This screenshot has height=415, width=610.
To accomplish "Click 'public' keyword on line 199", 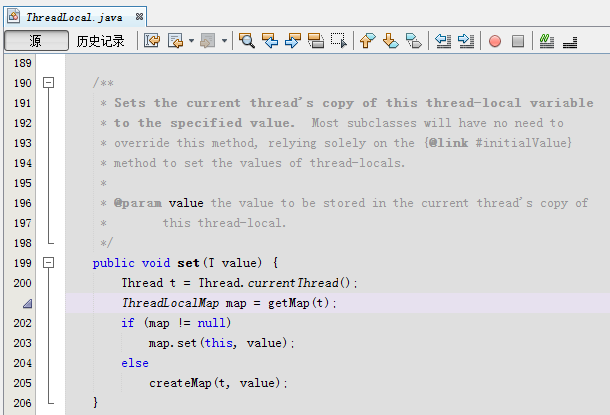I will click(x=114, y=263).
